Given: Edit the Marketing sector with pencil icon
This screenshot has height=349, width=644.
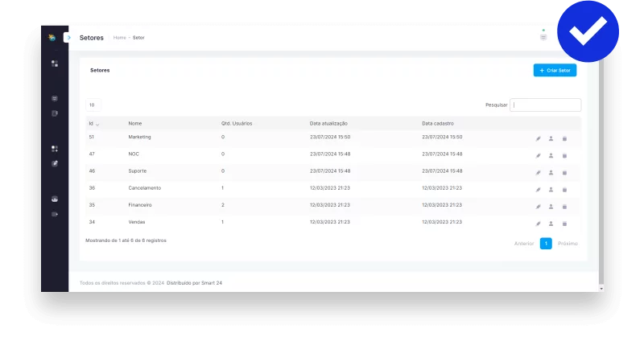Looking at the screenshot, I should pyautogui.click(x=538, y=138).
